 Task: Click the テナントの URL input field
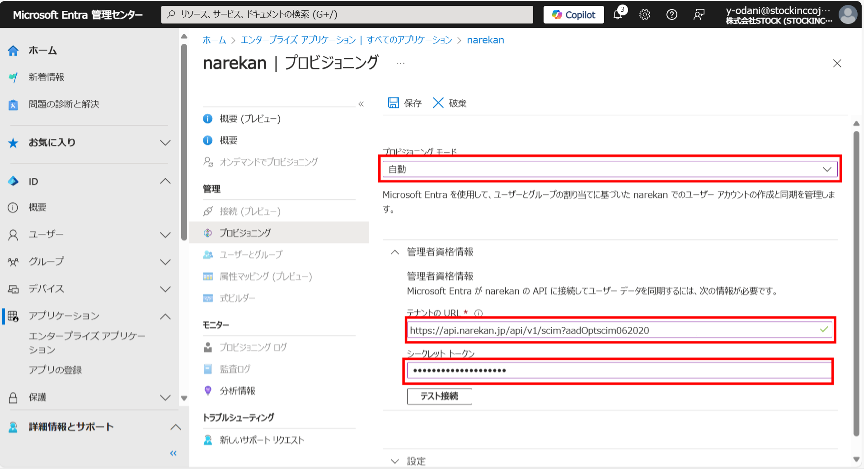click(619, 330)
